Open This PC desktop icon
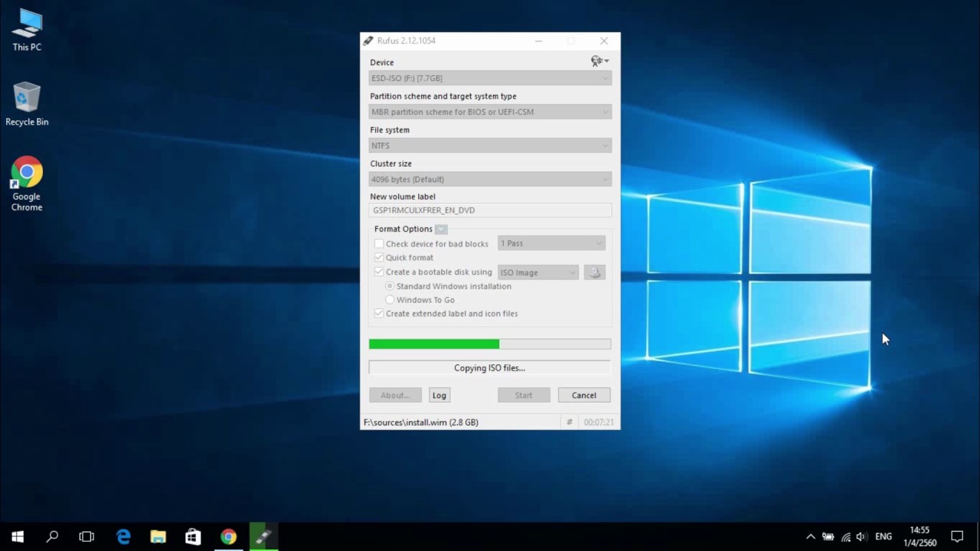Screen dimensions: 980x551 (27, 30)
